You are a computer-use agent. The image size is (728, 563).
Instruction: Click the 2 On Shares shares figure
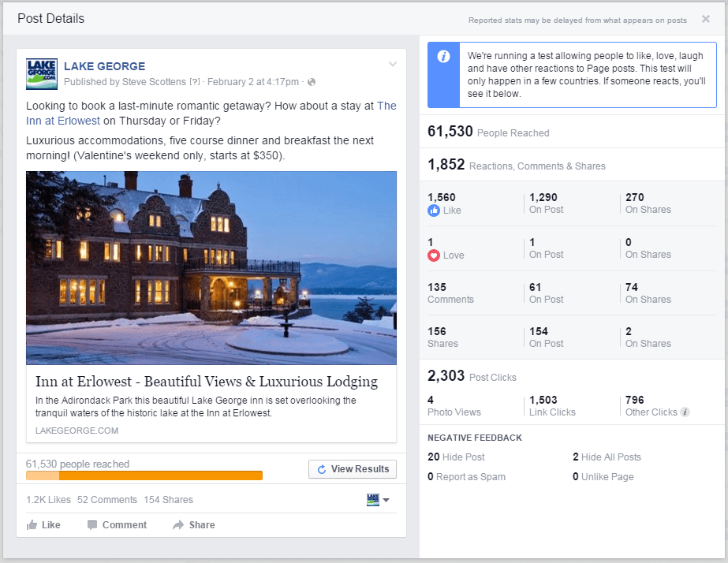(x=648, y=337)
